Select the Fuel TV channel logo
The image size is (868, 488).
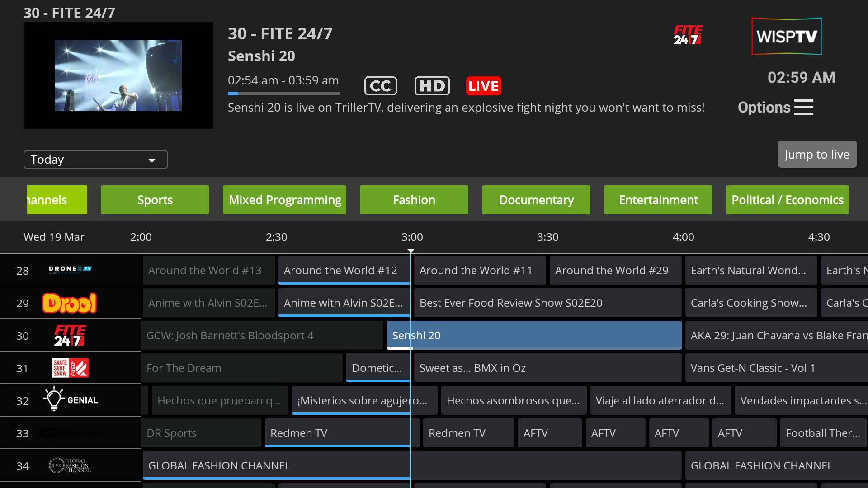70,368
